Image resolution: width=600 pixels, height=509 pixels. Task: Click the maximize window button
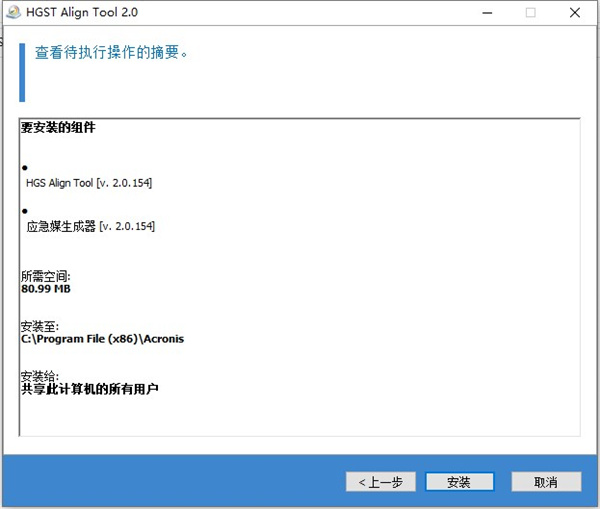tap(530, 13)
